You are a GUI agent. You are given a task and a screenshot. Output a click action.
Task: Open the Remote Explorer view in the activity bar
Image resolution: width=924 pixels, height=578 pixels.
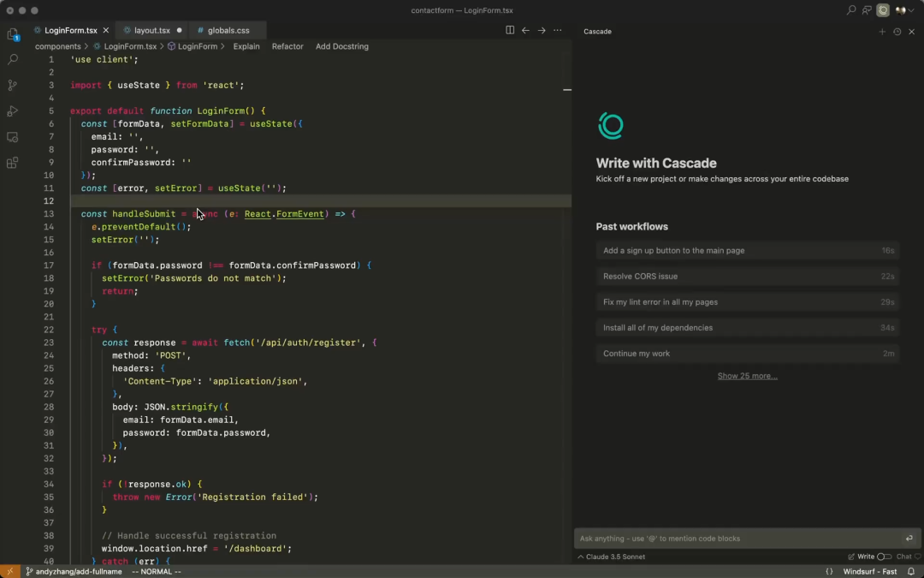pyautogui.click(x=12, y=137)
